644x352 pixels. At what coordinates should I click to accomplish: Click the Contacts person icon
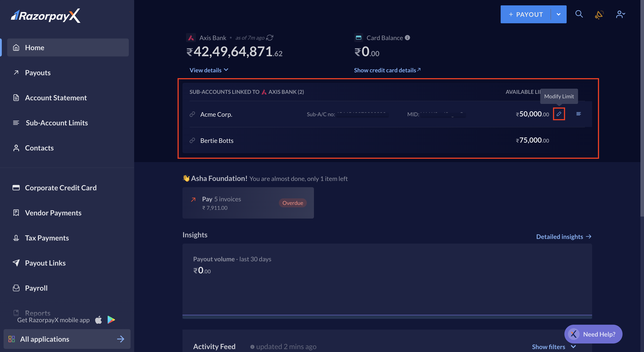pyautogui.click(x=16, y=148)
